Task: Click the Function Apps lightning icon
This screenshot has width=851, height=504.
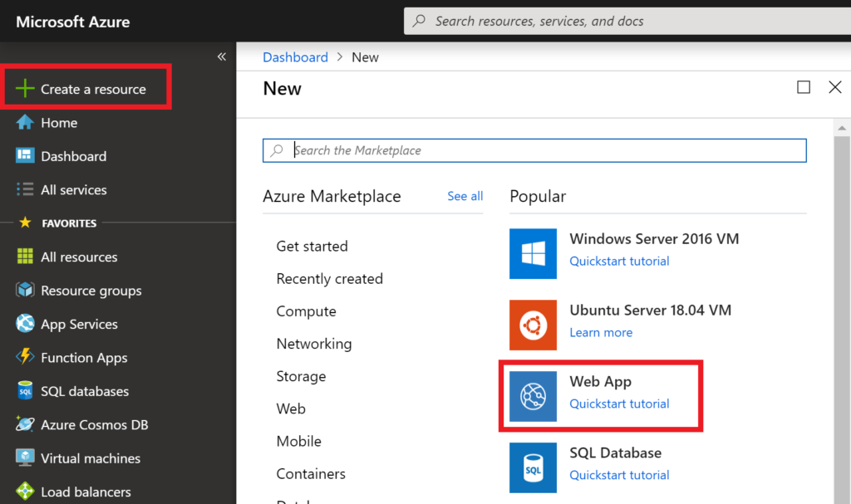Action: tap(25, 357)
